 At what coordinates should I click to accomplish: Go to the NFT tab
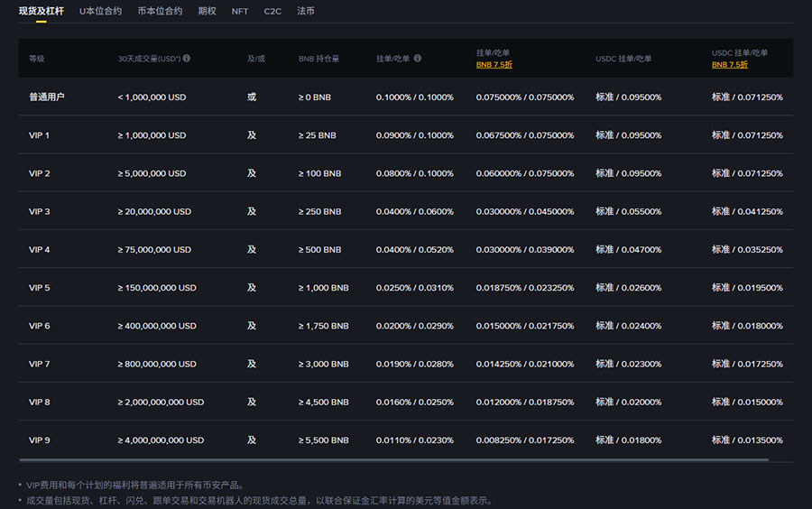(240, 11)
